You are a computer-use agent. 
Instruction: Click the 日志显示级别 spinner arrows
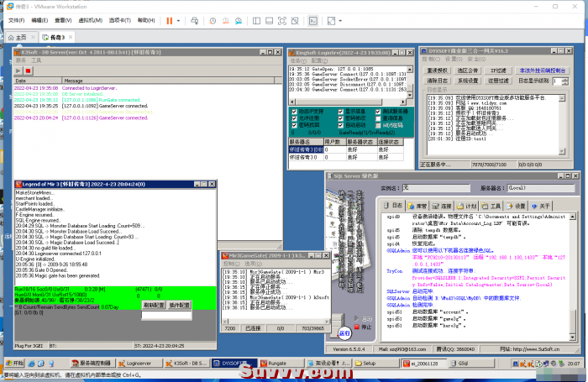[564, 81]
